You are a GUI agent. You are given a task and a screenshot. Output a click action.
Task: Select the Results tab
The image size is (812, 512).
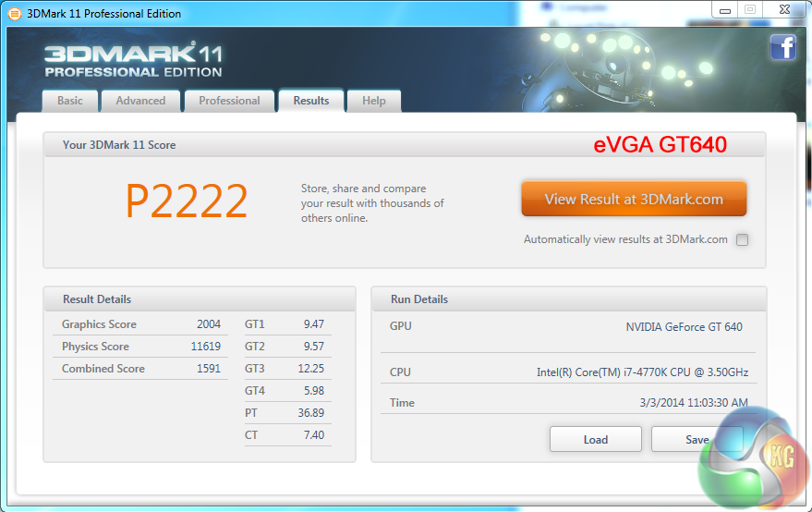311,101
